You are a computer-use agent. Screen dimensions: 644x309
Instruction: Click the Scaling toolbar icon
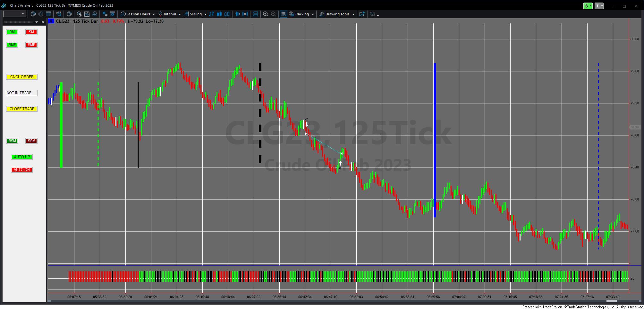coord(186,14)
